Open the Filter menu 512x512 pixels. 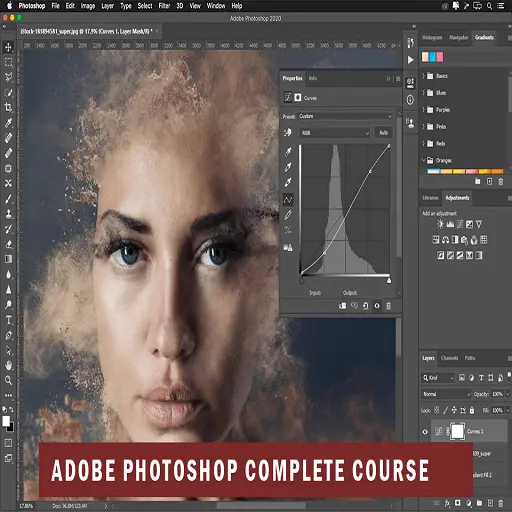[x=164, y=6]
